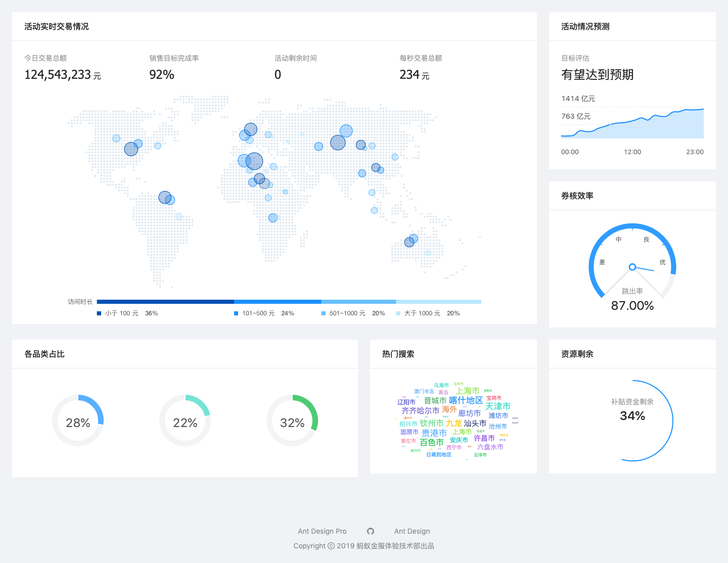Click the 12:00 time axis label
The width and height of the screenshot is (728, 563).
click(632, 152)
